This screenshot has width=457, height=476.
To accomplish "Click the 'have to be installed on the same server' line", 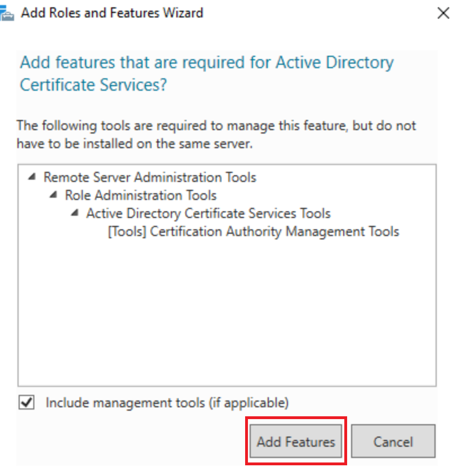I will pyautogui.click(x=135, y=144).
